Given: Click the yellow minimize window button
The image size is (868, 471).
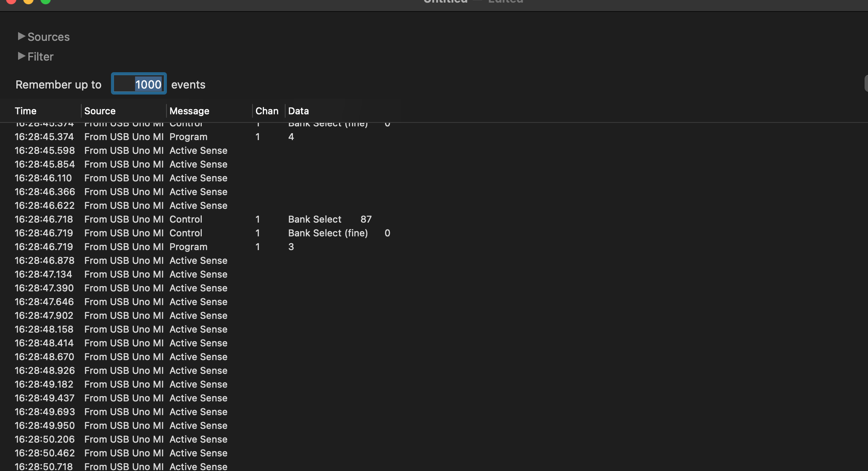Looking at the screenshot, I should coord(28,1).
